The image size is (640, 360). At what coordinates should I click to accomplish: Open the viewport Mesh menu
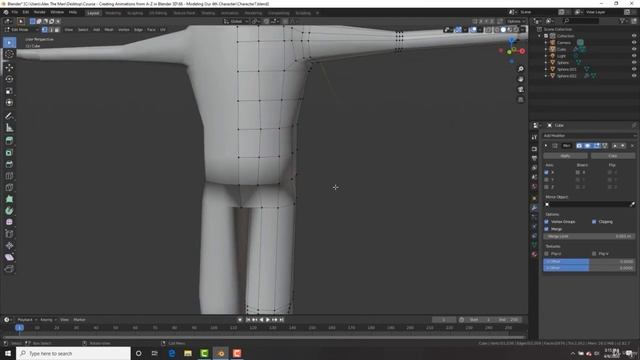click(109, 30)
